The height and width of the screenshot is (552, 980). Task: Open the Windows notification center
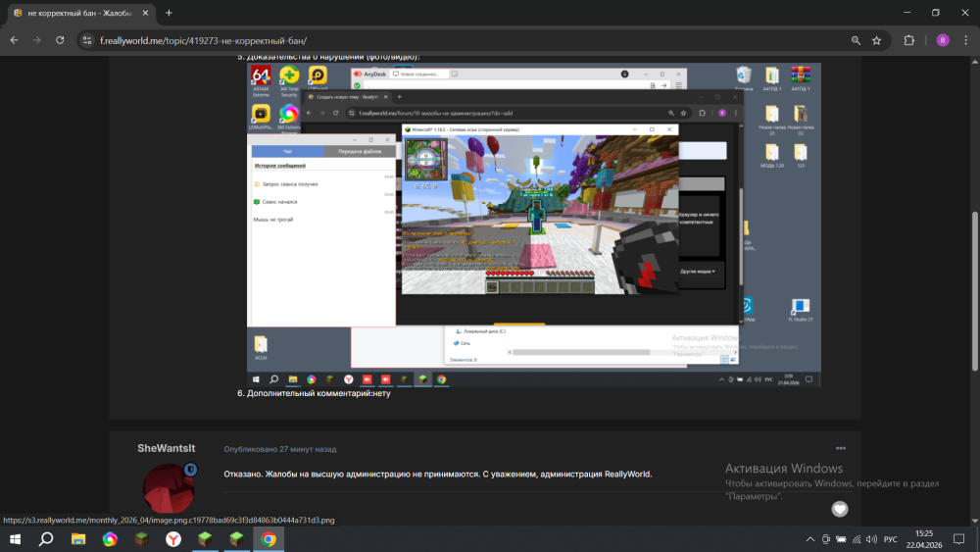[x=958, y=539]
